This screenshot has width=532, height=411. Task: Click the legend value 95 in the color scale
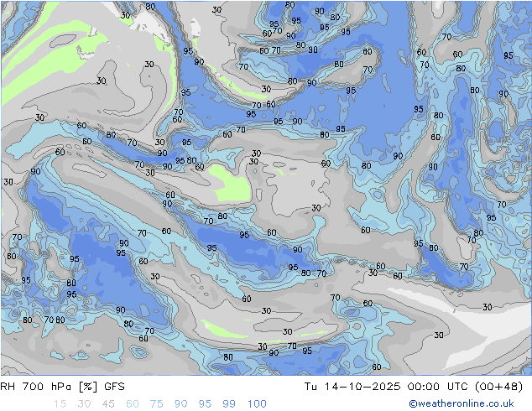pos(205,404)
